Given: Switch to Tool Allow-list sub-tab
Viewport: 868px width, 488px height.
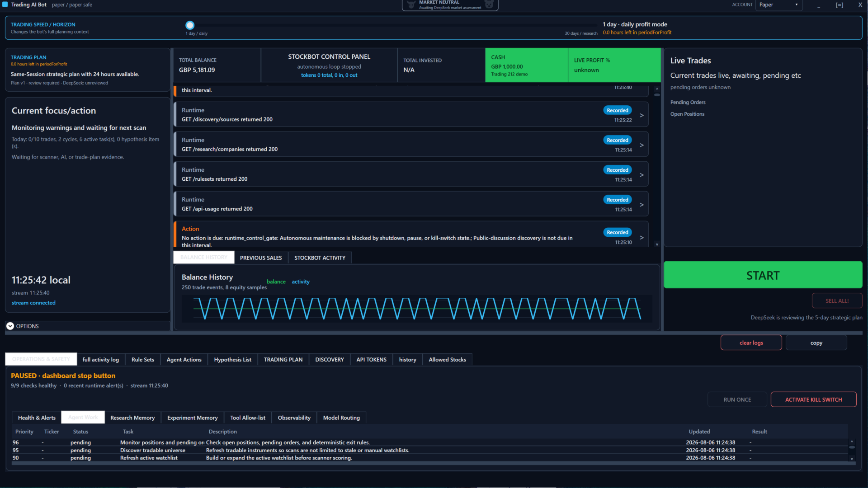Looking at the screenshot, I should (x=248, y=418).
